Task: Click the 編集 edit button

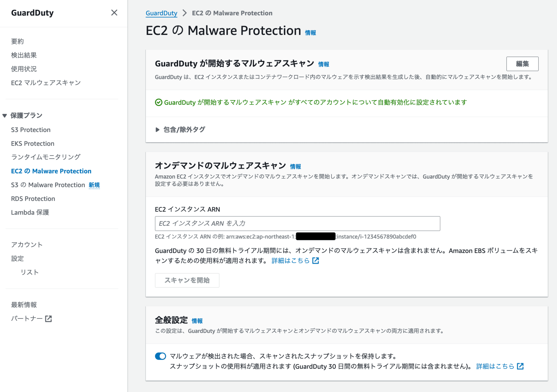Action: click(x=522, y=64)
